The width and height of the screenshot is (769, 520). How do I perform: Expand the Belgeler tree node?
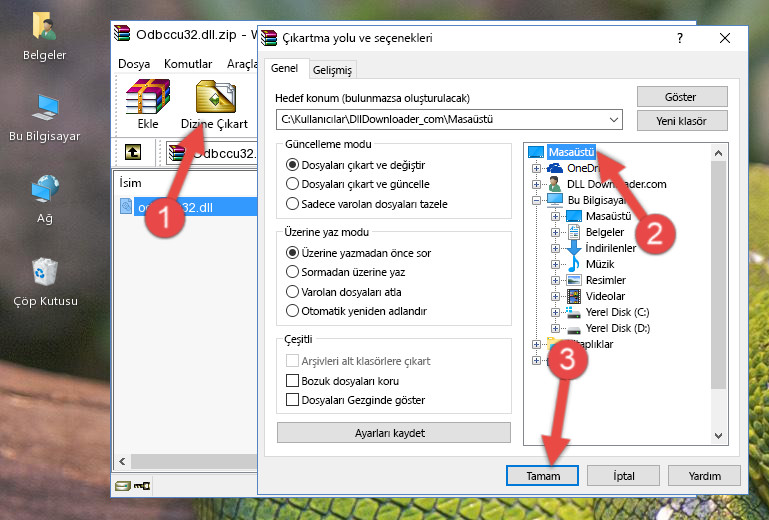pos(555,233)
